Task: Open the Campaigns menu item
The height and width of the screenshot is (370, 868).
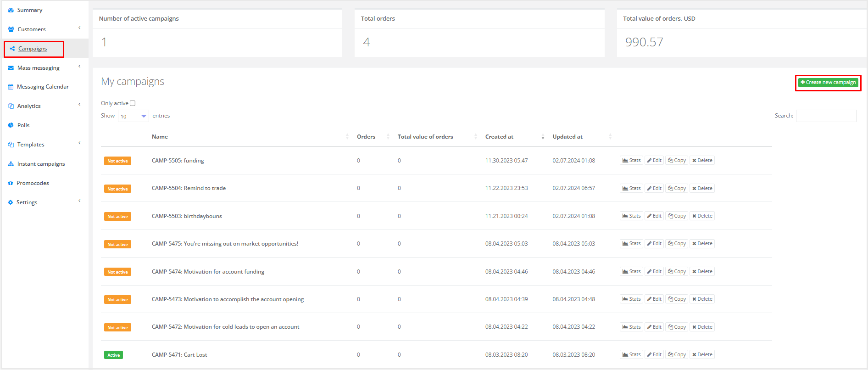Action: point(33,49)
